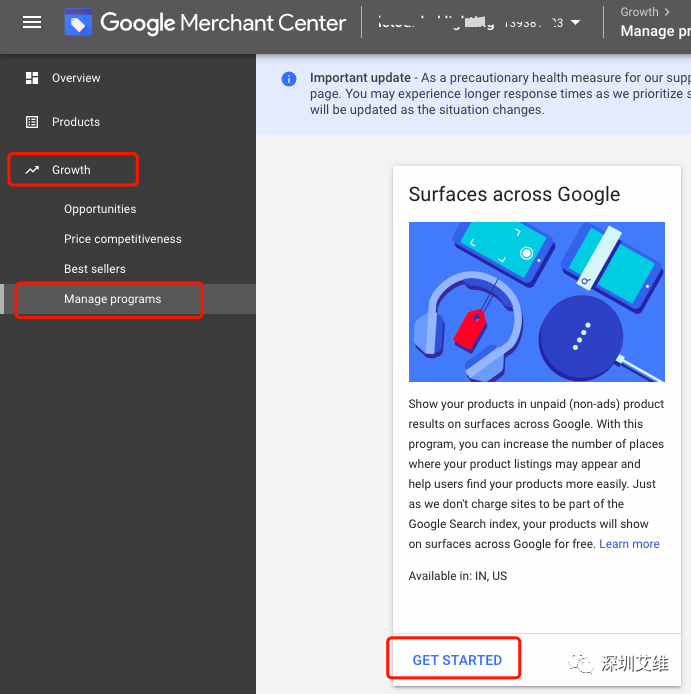691x694 pixels.
Task: Click the Overview dashboard icon
Action: 32,78
